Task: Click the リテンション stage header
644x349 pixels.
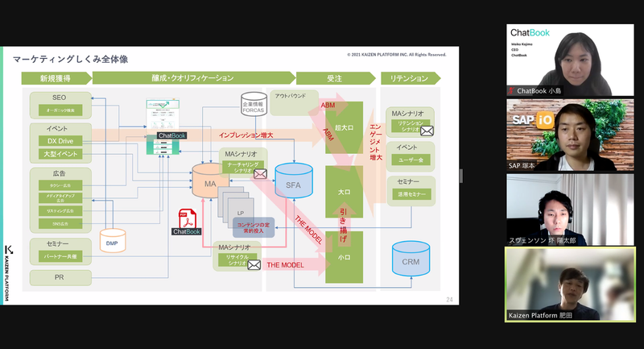Action: coord(411,78)
